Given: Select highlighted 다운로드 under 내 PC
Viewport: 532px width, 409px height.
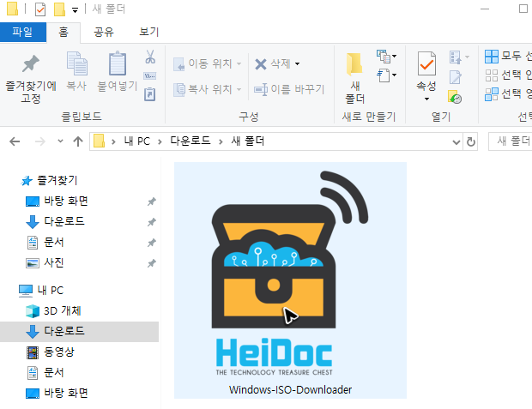Looking at the screenshot, I should tap(64, 331).
